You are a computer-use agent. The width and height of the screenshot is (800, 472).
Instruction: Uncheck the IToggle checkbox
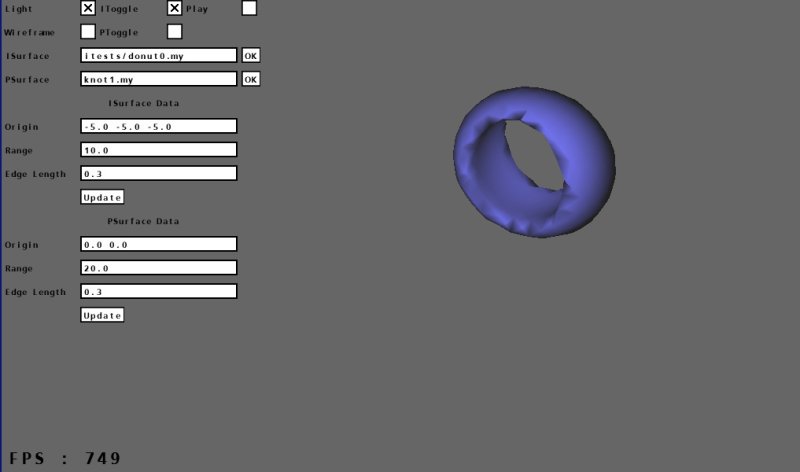pyautogui.click(x=174, y=8)
